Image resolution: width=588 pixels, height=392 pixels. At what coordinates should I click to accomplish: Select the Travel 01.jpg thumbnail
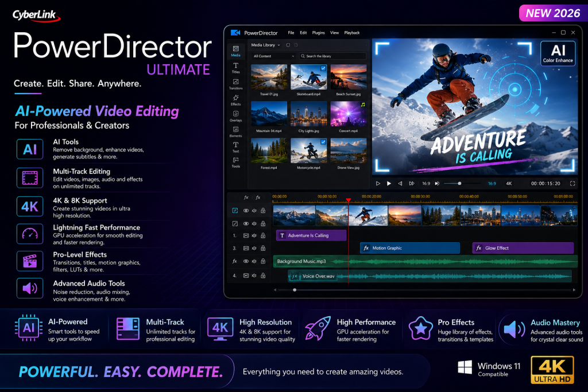[269, 77]
